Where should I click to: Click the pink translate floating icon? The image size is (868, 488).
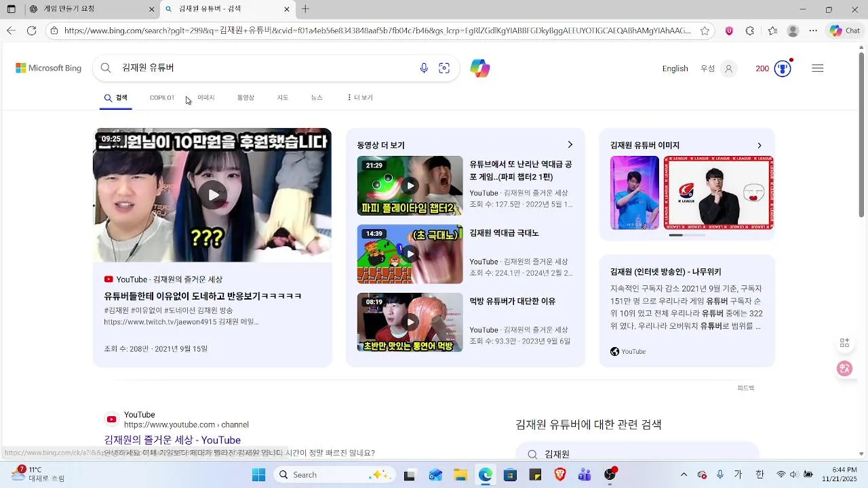point(844,369)
